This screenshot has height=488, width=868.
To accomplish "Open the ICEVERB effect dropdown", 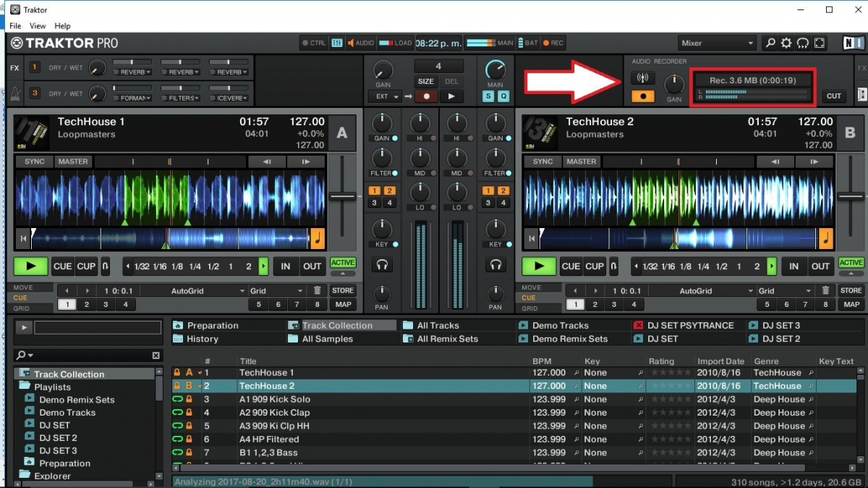I will [229, 98].
